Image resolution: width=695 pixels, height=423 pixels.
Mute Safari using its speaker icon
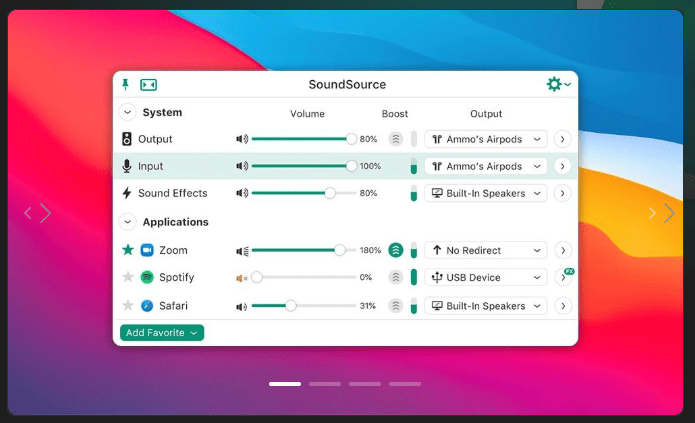(x=242, y=306)
